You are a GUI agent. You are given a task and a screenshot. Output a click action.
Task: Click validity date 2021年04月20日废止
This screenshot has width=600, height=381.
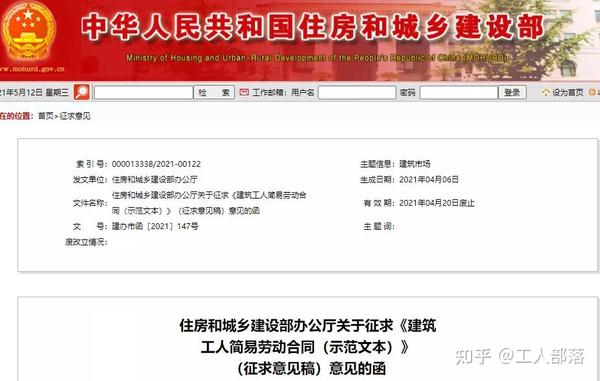tap(437, 203)
